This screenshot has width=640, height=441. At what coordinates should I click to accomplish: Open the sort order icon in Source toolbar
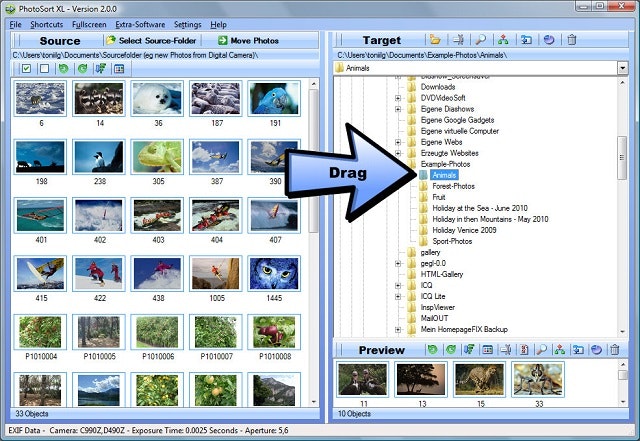[101, 69]
